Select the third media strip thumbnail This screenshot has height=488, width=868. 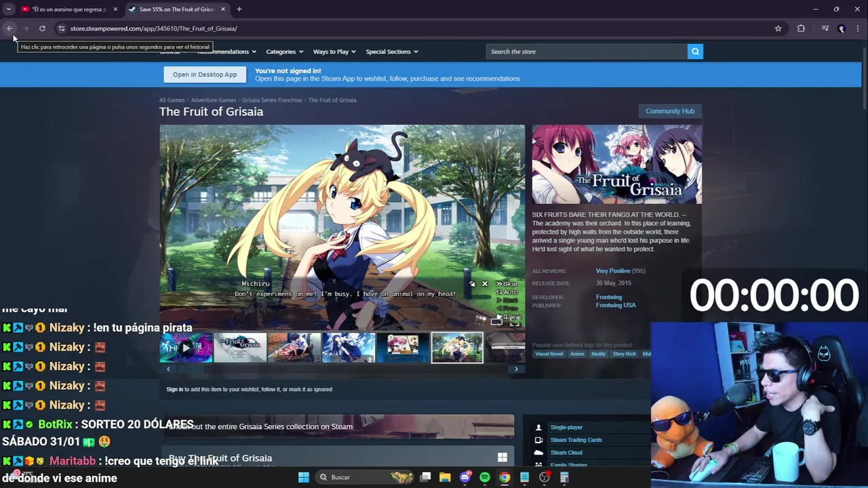pyautogui.click(x=294, y=348)
